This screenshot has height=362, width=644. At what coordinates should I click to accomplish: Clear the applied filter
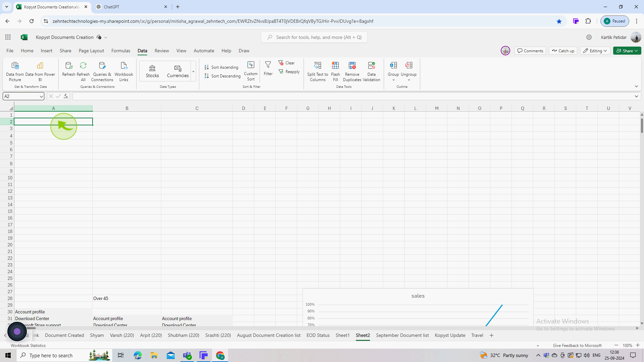click(286, 63)
